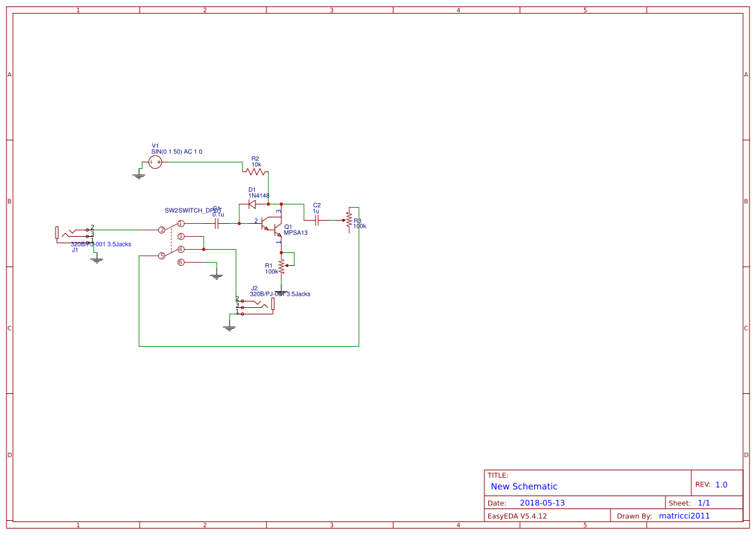Click the matricci2011 Drawn By link
Image resolution: width=756 pixels, height=535 pixels.
pos(684,516)
